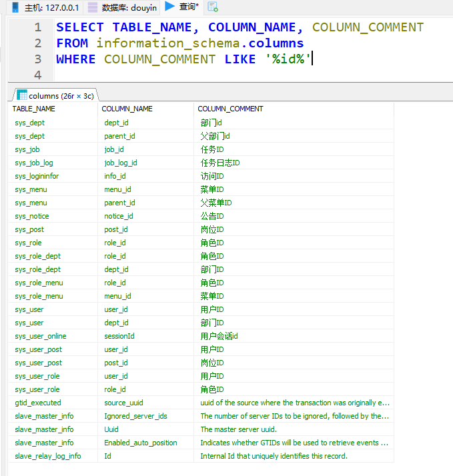This screenshot has height=476, width=453.
Task: Sort by COLUMN_NAME column header
Action: click(127, 109)
